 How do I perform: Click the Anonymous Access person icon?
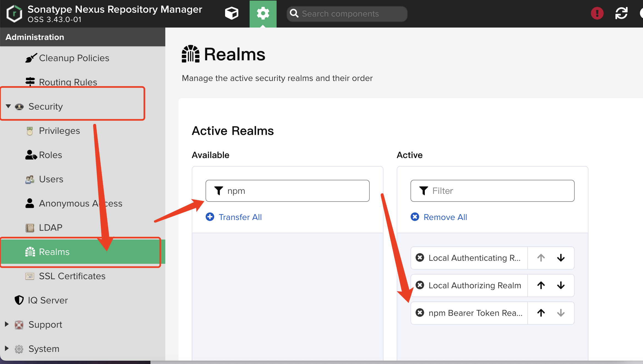(x=29, y=203)
